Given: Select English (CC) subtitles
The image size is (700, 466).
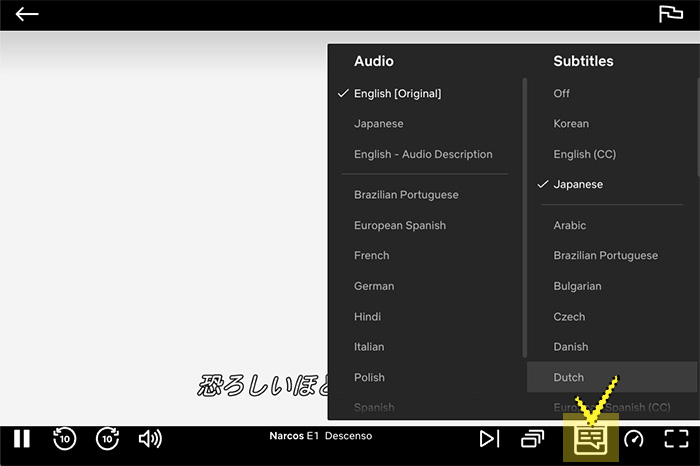Looking at the screenshot, I should [584, 154].
